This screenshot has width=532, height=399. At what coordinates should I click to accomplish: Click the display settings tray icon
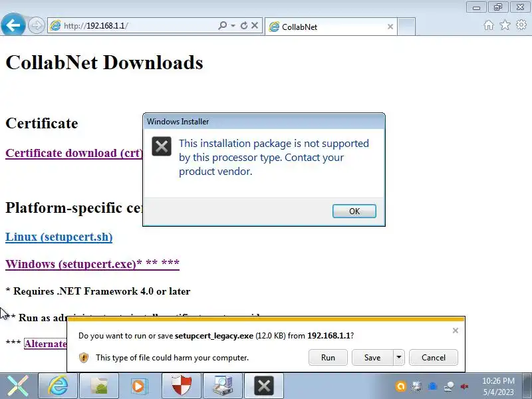pos(417,386)
